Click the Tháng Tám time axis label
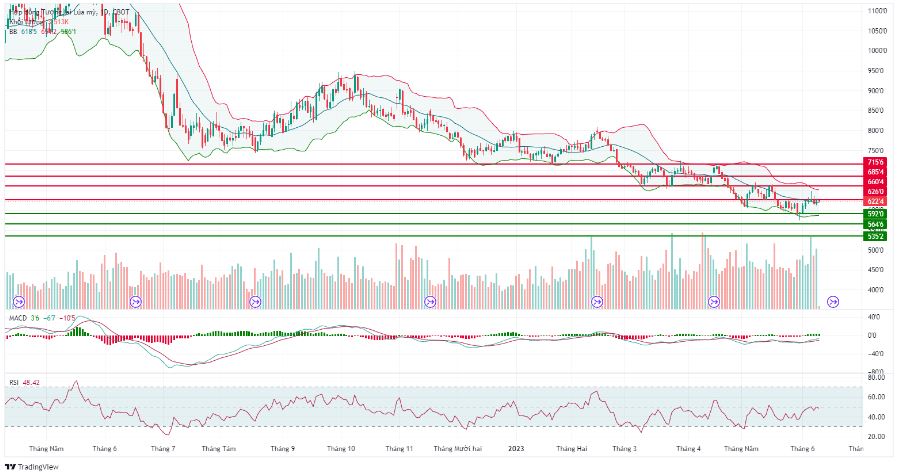The image size is (902, 472). [219, 448]
